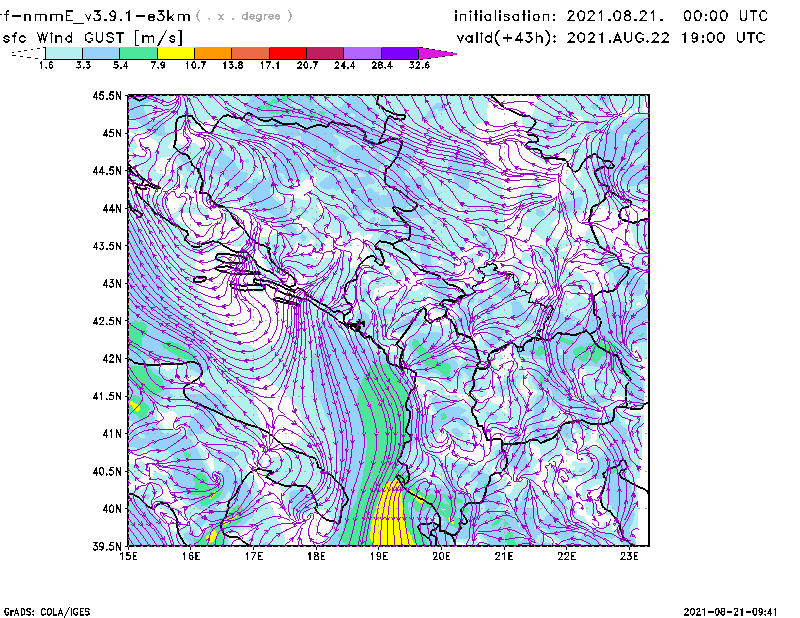This screenshot has height=618, width=800.
Task: Click the bright red legend color box
Action: (288, 52)
